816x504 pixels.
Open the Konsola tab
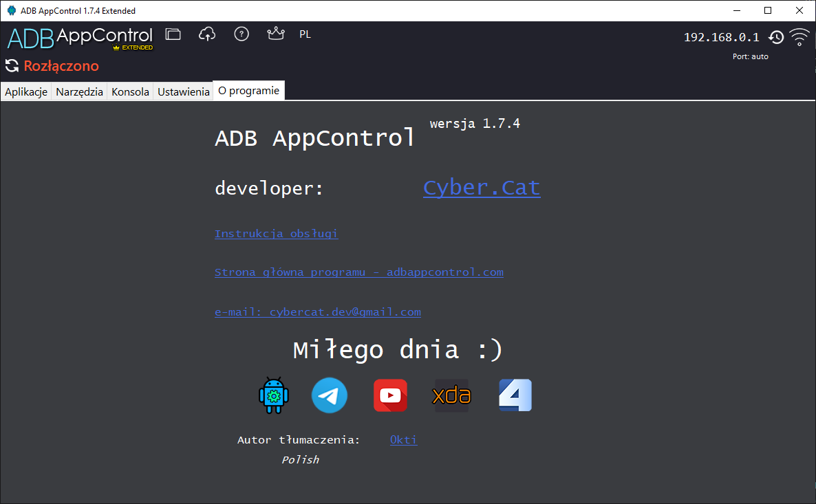coord(130,91)
